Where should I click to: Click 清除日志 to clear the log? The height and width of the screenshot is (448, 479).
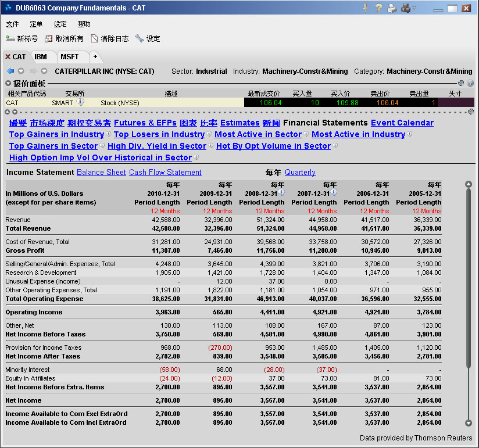pyautogui.click(x=109, y=39)
